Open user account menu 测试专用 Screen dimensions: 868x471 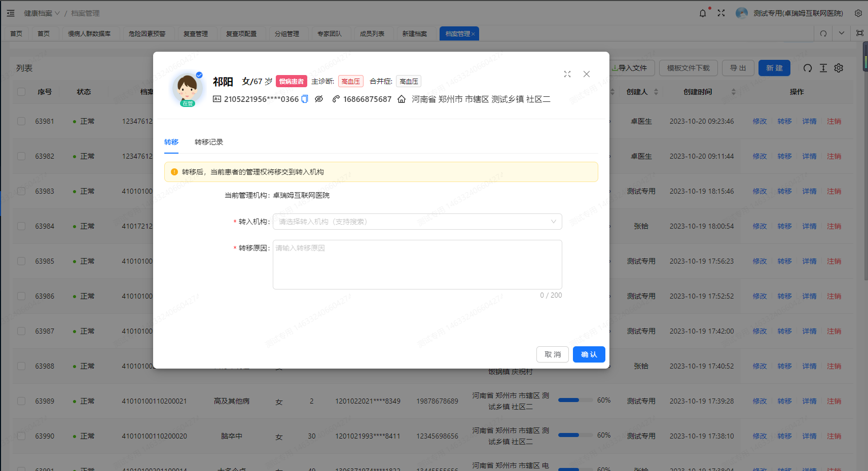pyautogui.click(x=798, y=13)
